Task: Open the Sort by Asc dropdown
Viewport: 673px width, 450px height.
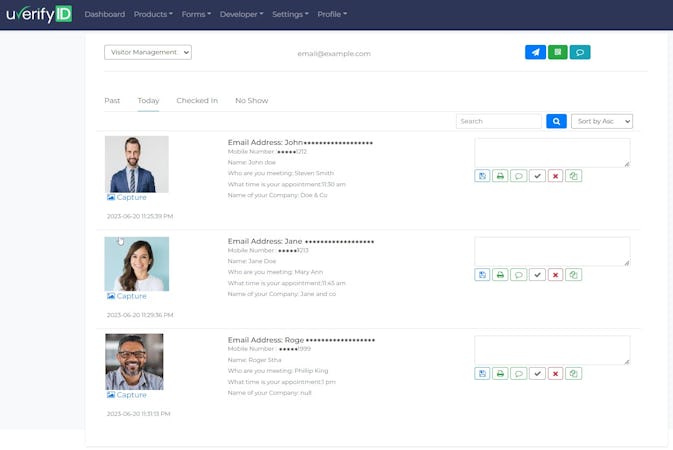Action: tap(602, 121)
